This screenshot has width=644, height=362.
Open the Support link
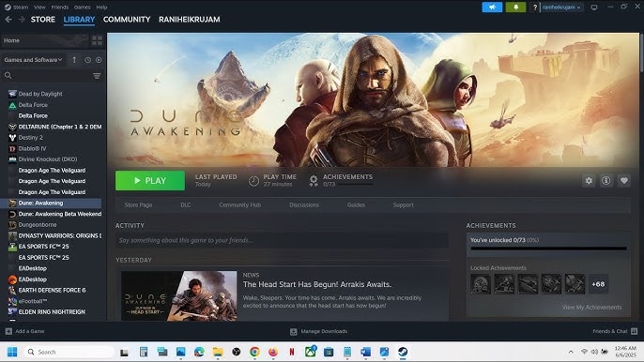pyautogui.click(x=403, y=204)
